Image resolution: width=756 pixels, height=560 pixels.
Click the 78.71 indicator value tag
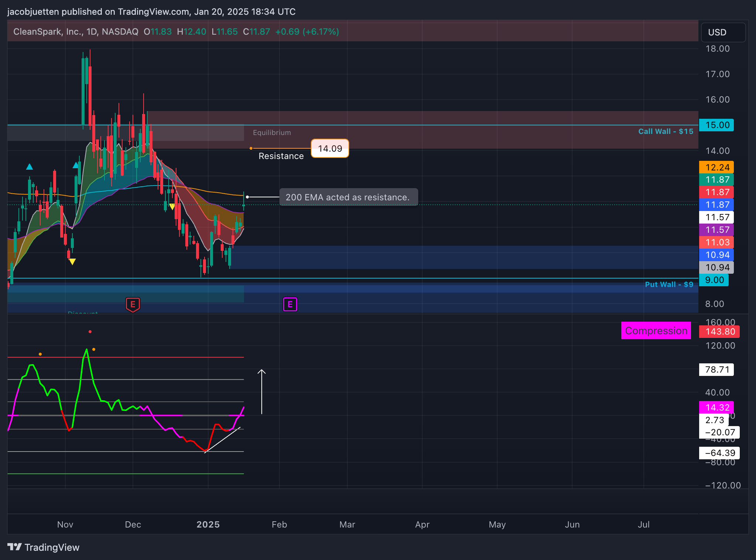pyautogui.click(x=717, y=370)
